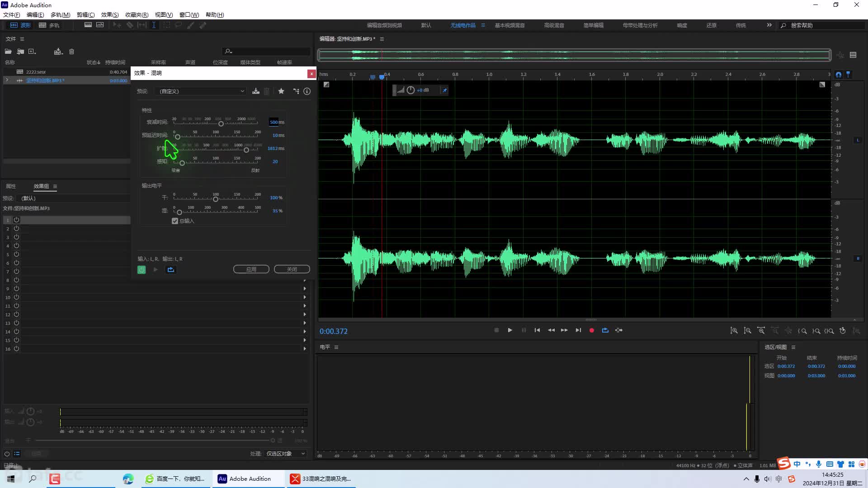Select the 母带处理与分析 workspace

click(640, 25)
